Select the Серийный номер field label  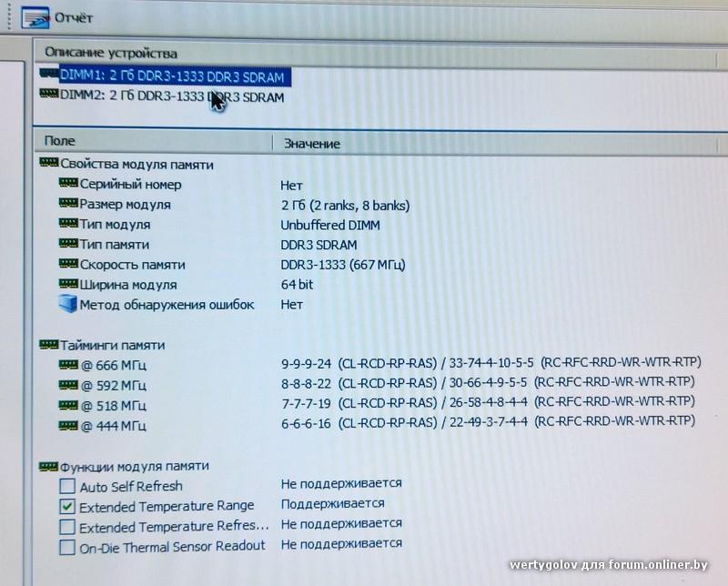[x=130, y=185]
